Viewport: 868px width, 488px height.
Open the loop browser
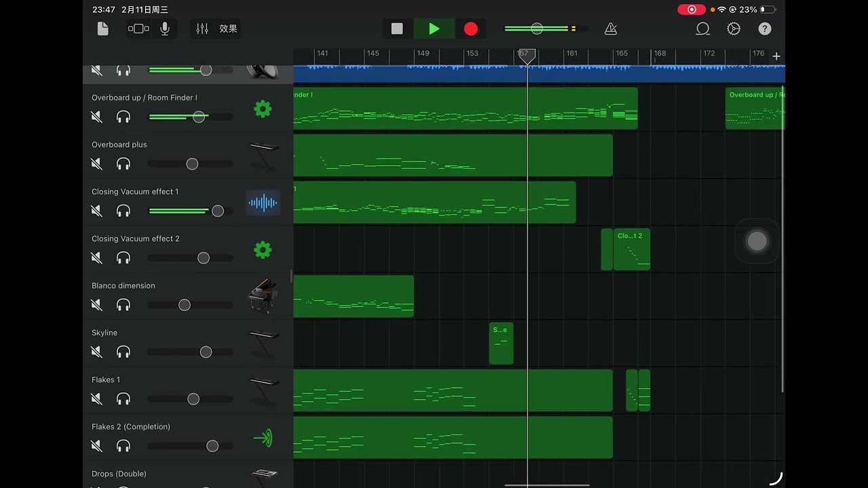click(703, 28)
